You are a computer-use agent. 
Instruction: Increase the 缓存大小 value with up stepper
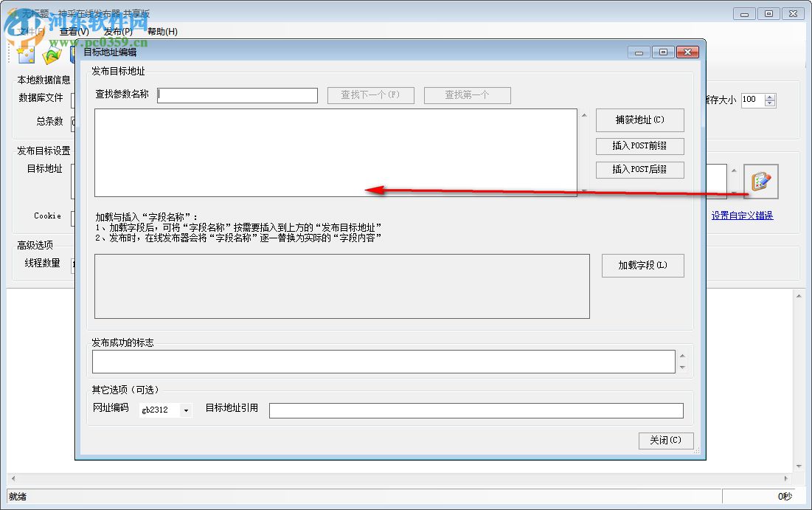(x=770, y=97)
